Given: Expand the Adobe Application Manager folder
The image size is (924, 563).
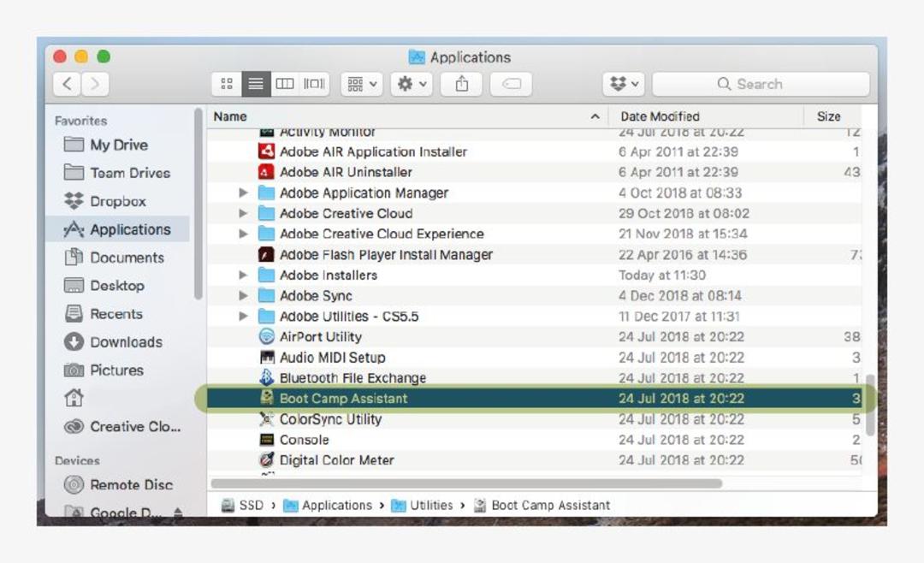Looking at the screenshot, I should coord(243,193).
